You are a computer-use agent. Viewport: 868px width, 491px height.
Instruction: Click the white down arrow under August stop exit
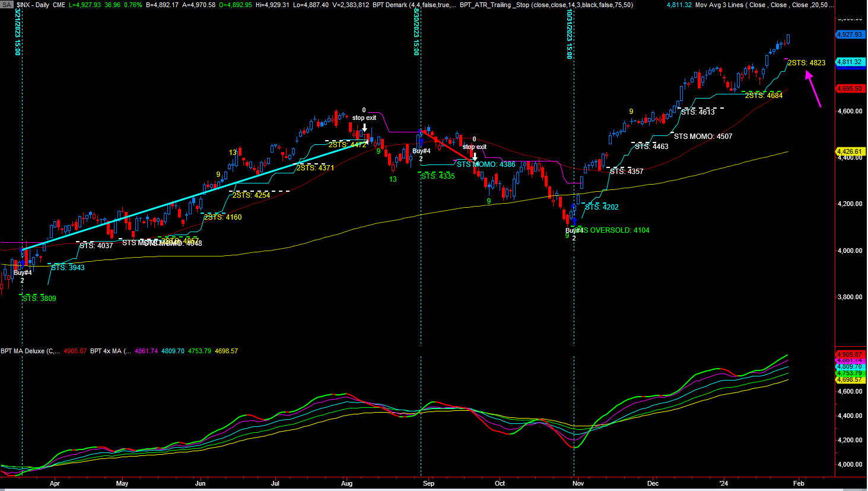tap(364, 128)
